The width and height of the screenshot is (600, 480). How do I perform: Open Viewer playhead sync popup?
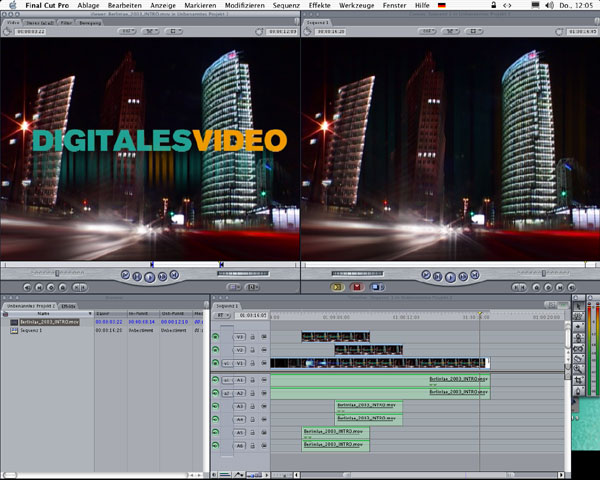point(150,31)
